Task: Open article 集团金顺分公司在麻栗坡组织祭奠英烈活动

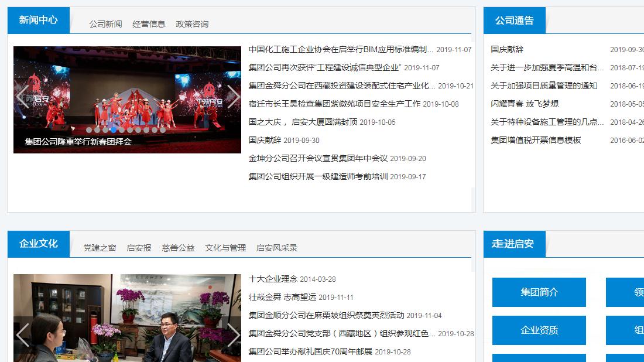Action: pos(326,315)
